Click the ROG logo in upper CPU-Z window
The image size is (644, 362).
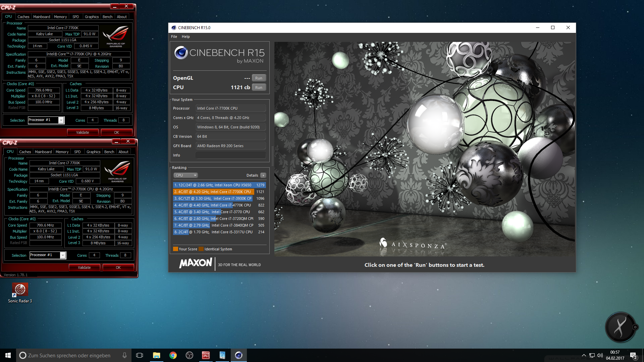tap(116, 37)
